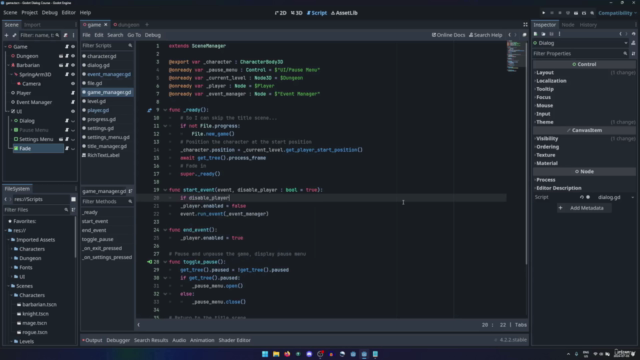Screen dimensions: 640x360
Task: Click the Filter Properties input field
Action: coord(580,53)
